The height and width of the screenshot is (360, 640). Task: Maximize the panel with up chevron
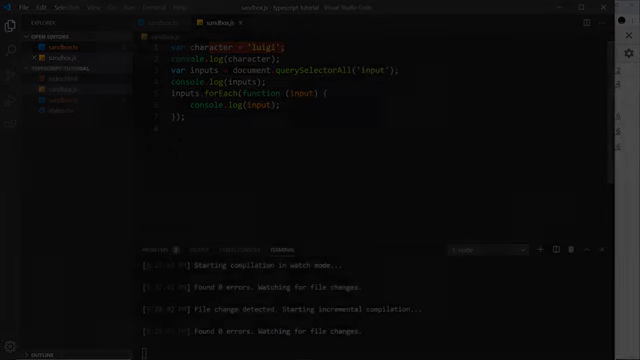pyautogui.click(x=587, y=249)
